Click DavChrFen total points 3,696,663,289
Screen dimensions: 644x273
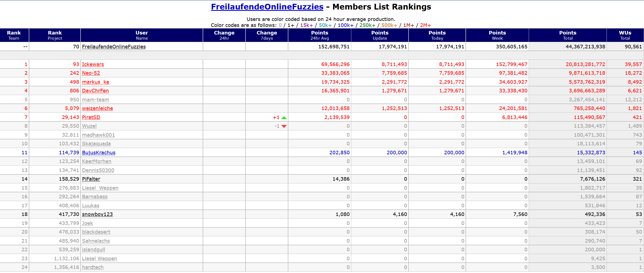point(587,91)
